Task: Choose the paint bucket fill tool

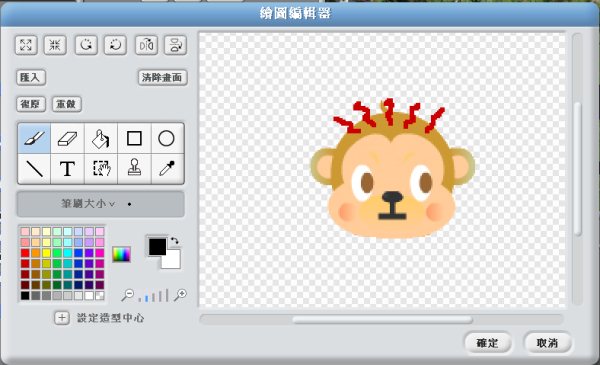Action: (101, 139)
